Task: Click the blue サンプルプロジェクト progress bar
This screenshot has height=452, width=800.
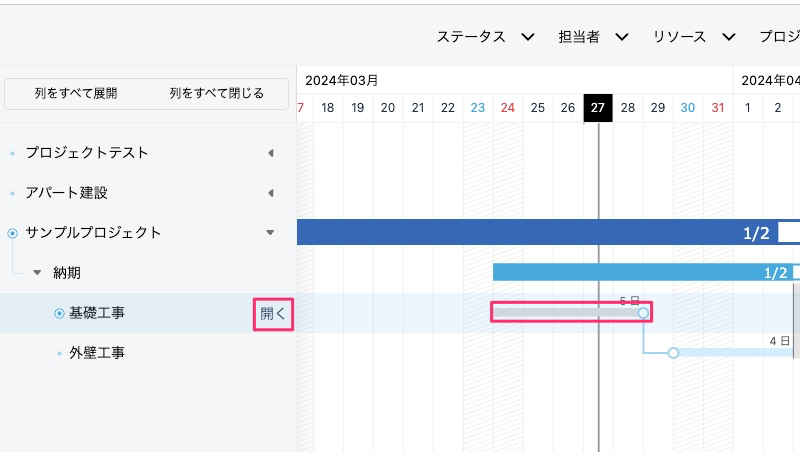Action: tap(520, 232)
